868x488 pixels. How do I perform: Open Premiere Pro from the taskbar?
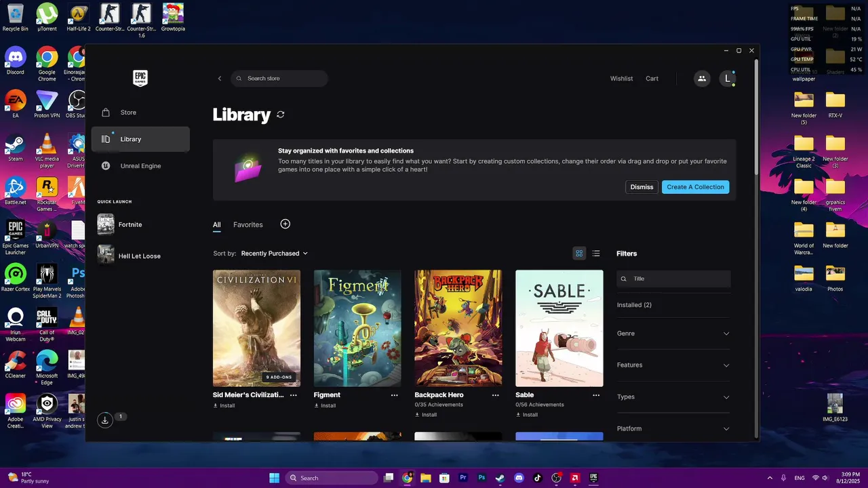(463, 478)
